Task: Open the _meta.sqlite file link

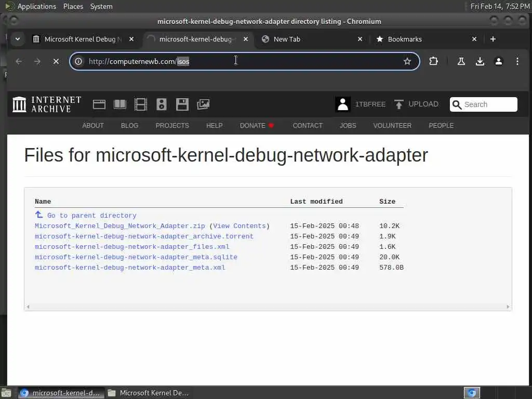Action: pos(136,257)
